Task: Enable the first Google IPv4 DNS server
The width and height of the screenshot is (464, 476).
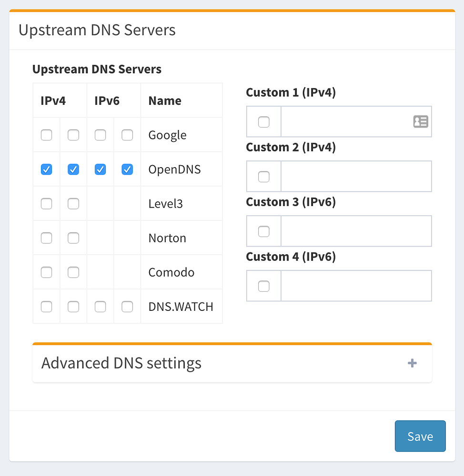Action: pos(46,135)
